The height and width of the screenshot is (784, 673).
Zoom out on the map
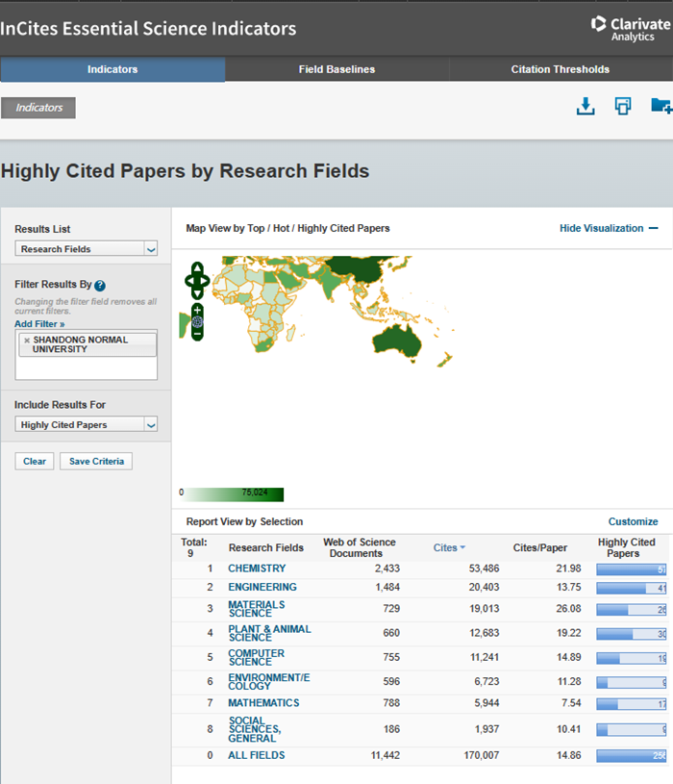pos(197,334)
